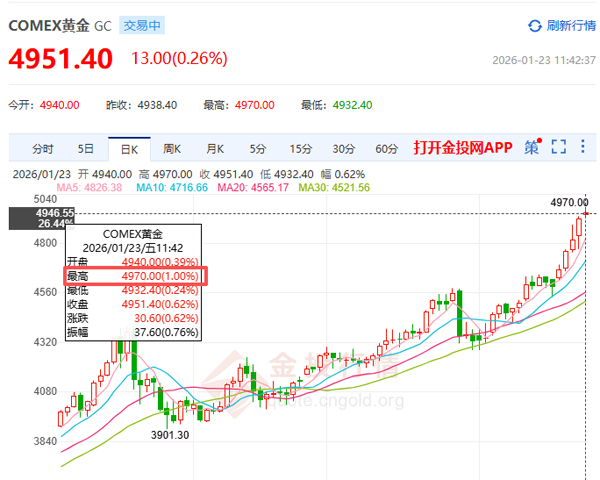This screenshot has height=480, width=600.
Task: Click the three-dot more options icon
Action: (x=583, y=148)
